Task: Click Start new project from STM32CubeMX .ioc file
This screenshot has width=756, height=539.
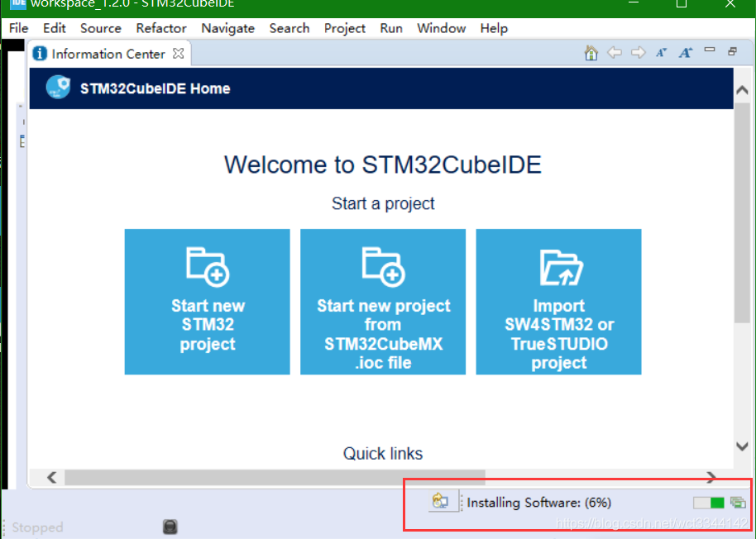Action: point(383,302)
